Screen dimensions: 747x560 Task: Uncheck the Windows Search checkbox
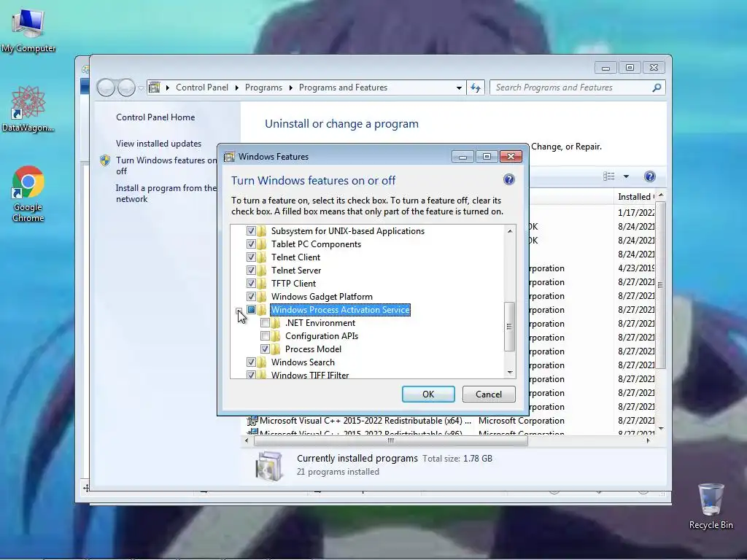251,362
